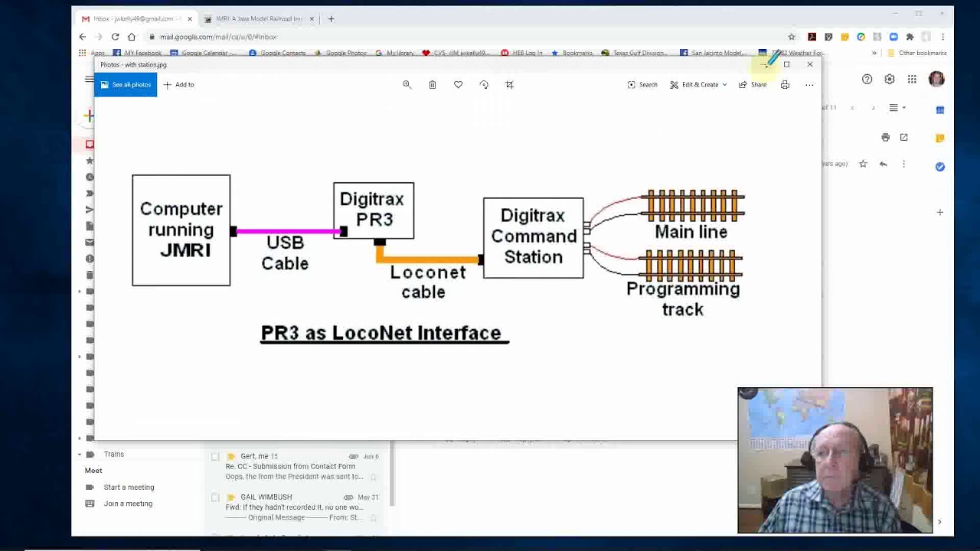The image size is (980, 551).
Task: Zoom the photo with the magnifier icon
Action: tap(407, 84)
